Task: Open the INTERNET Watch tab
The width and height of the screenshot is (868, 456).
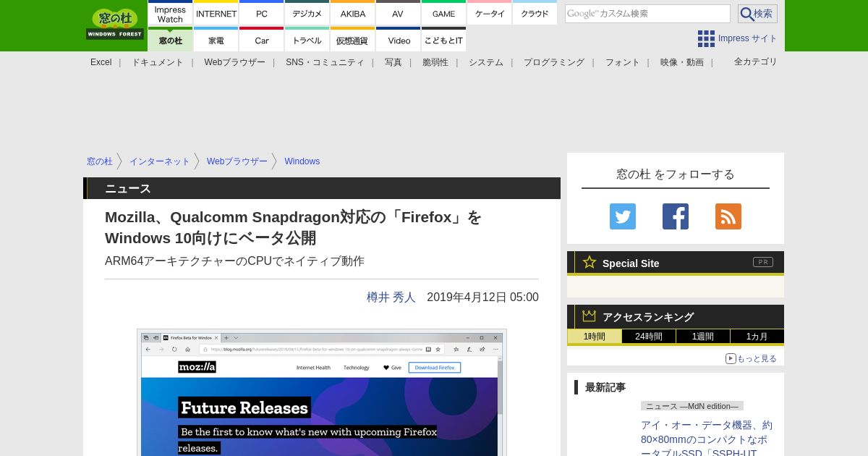Action: [x=216, y=13]
